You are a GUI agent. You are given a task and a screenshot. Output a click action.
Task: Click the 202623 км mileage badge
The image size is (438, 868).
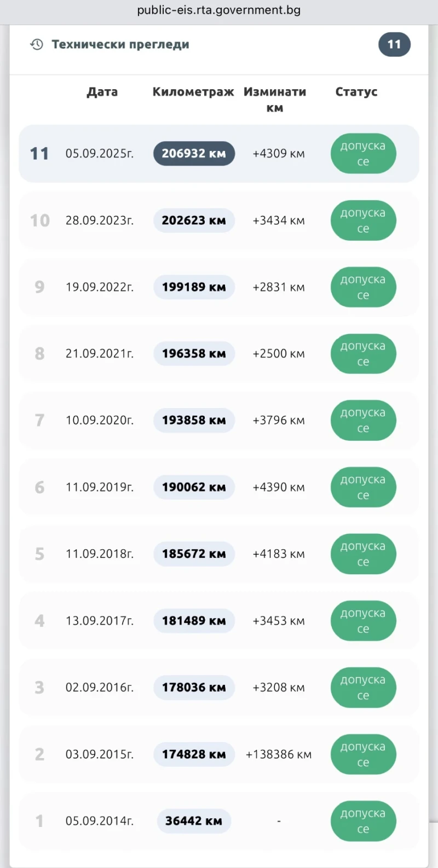click(x=194, y=220)
